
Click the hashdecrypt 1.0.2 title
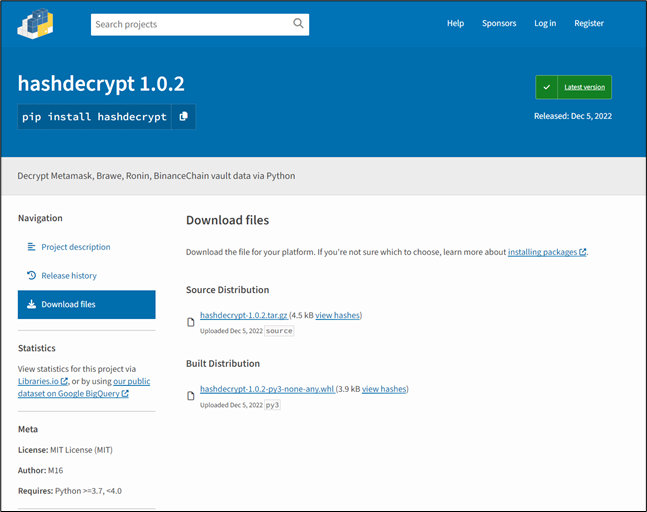[101, 84]
